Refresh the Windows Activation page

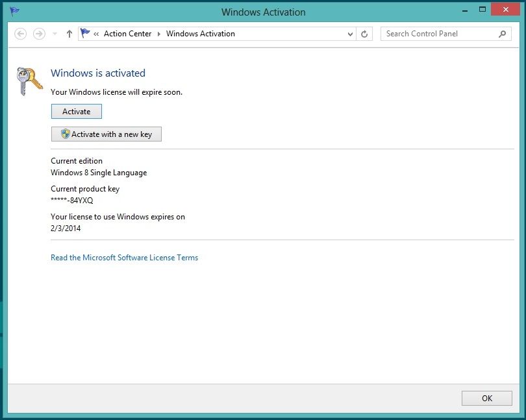pos(365,34)
